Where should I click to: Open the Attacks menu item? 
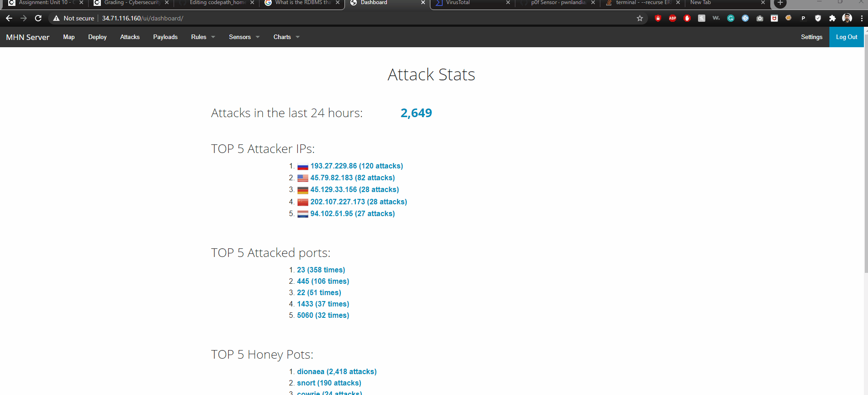click(130, 37)
